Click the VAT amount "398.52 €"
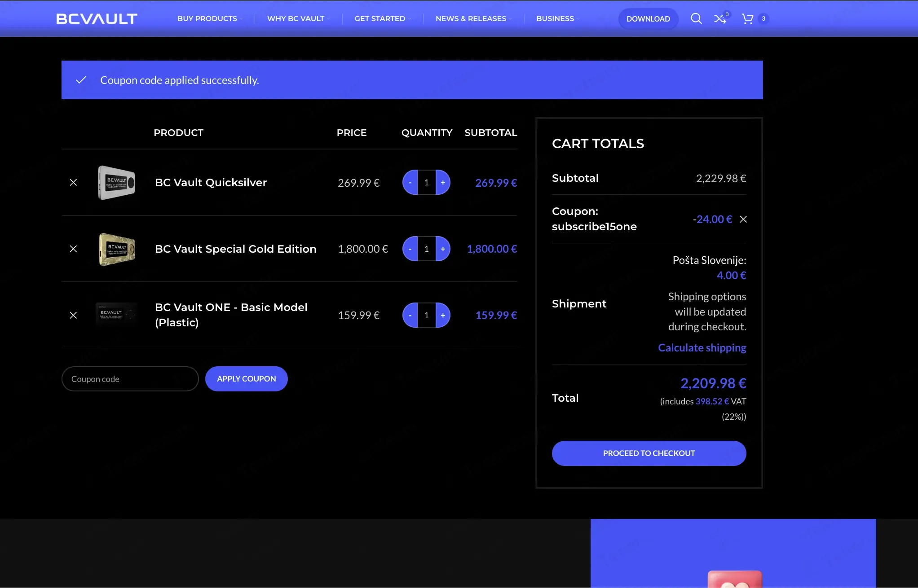The width and height of the screenshot is (918, 588). [712, 401]
